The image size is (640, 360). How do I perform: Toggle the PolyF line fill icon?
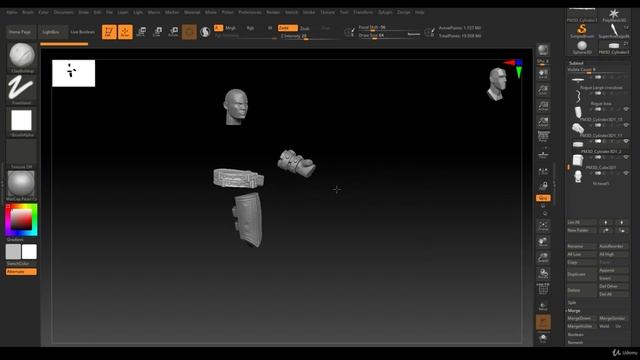(x=543, y=289)
